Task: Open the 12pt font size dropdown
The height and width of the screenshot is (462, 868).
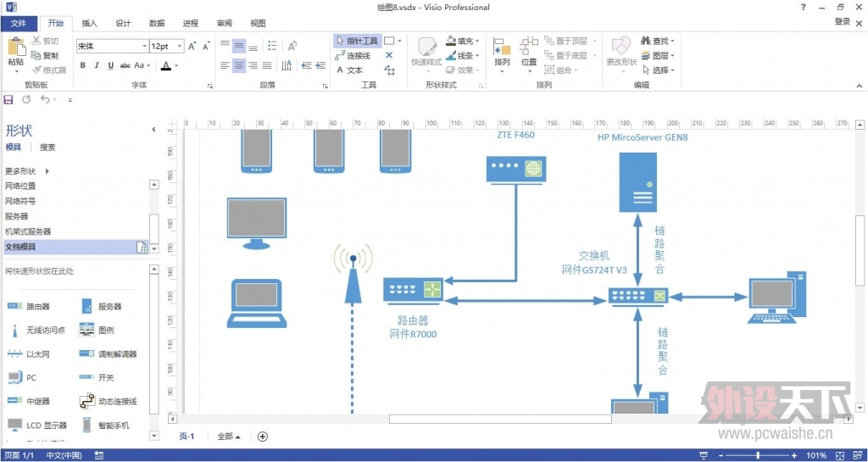Action: pos(180,47)
